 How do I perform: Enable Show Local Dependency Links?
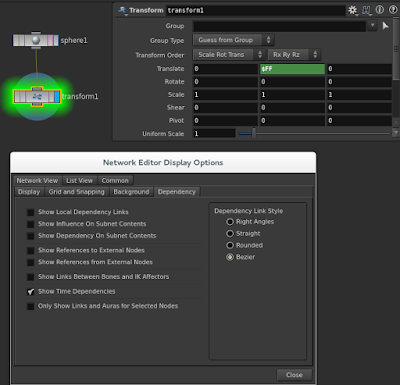pyautogui.click(x=30, y=212)
